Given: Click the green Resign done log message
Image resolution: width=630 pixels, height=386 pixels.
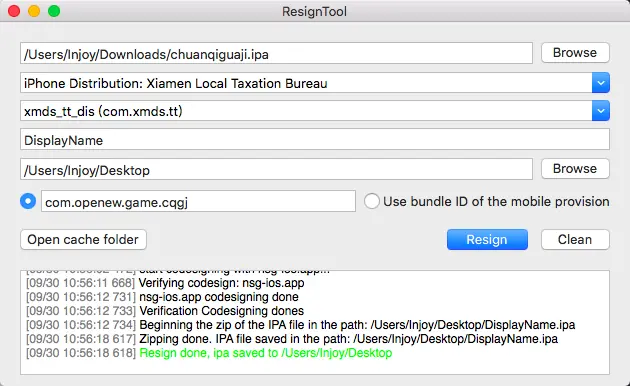Looking at the screenshot, I should point(266,353).
